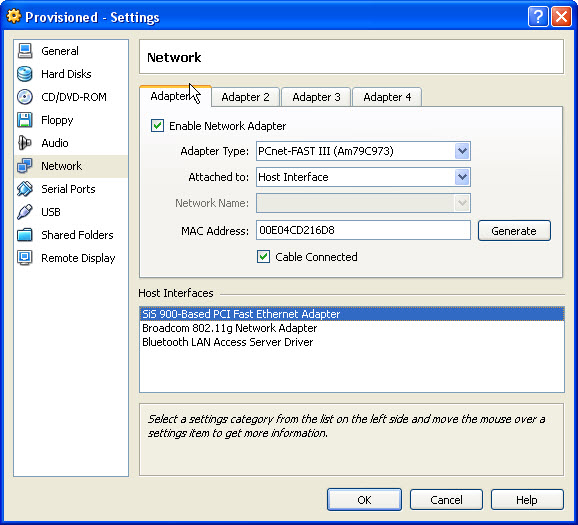The width and height of the screenshot is (578, 525).
Task: Go to Remote Display settings label
Action: (78, 258)
